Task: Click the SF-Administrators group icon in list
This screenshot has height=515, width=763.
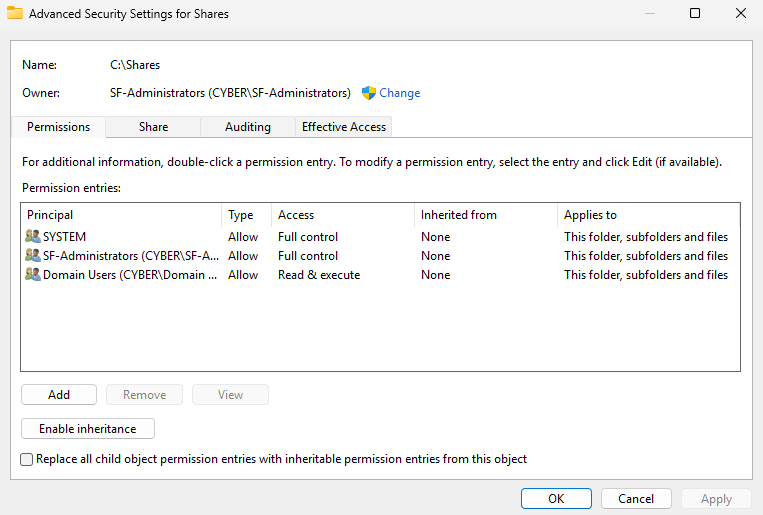Action: click(33, 256)
